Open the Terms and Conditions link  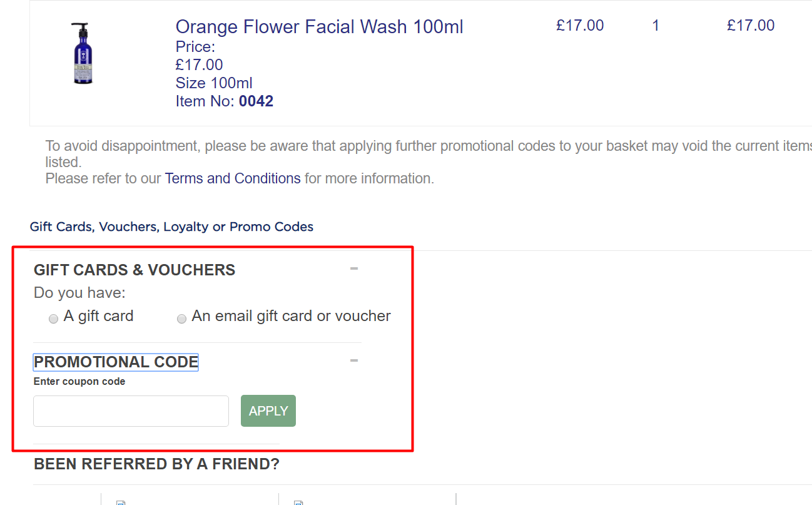tap(232, 178)
